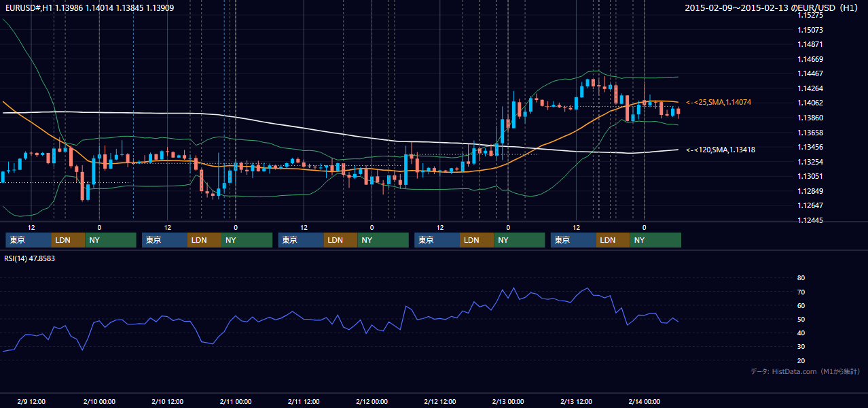
Task: Select the 2/9 12:00 date label
Action: pos(31,401)
